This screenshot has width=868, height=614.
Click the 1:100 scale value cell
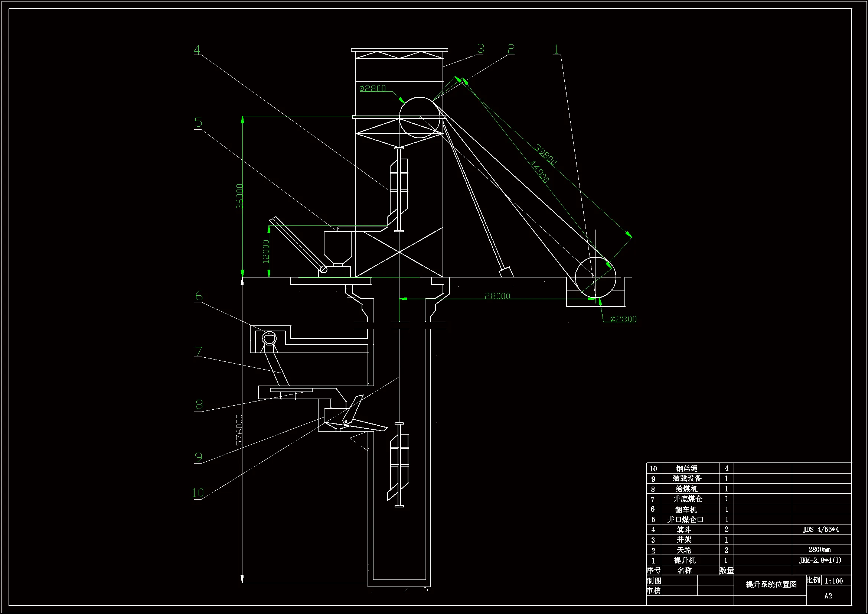coord(833,581)
